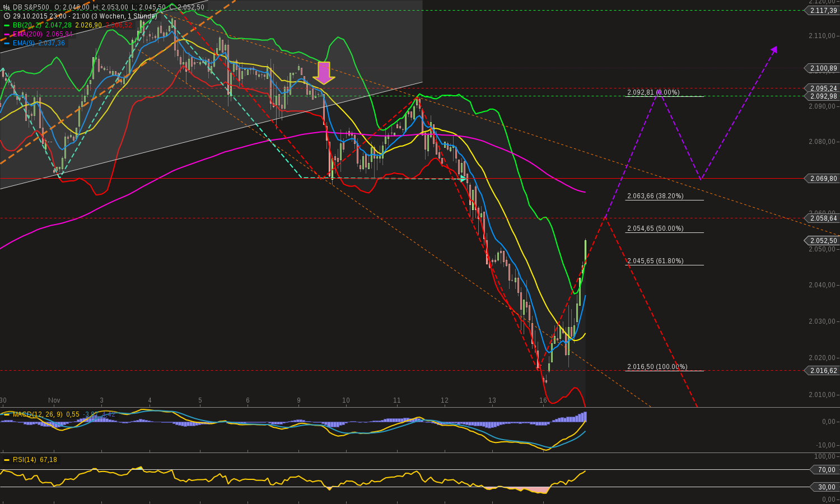Screen dimensions: 840x504
Task: Click the RSI 70,00 level tag
Action: coord(826,470)
